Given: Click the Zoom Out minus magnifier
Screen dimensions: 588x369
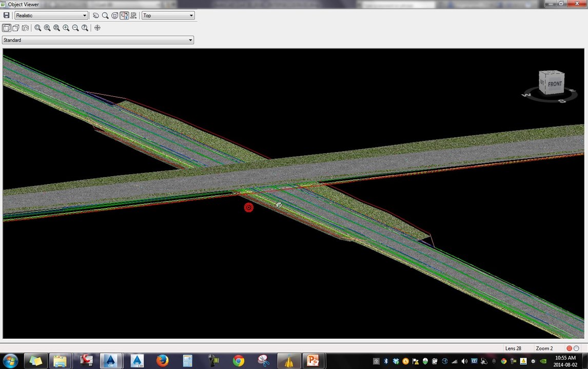Looking at the screenshot, I should tap(75, 28).
